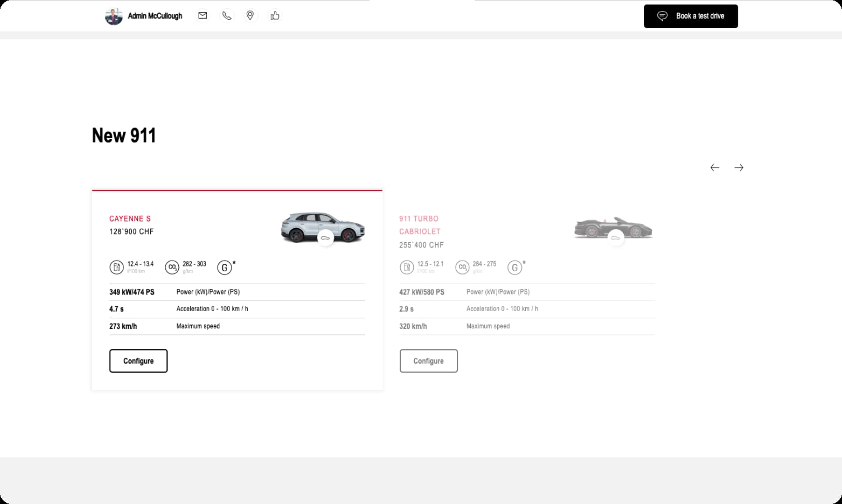
Task: Click the 284 - 275 CO2 value
Action: [x=484, y=264]
